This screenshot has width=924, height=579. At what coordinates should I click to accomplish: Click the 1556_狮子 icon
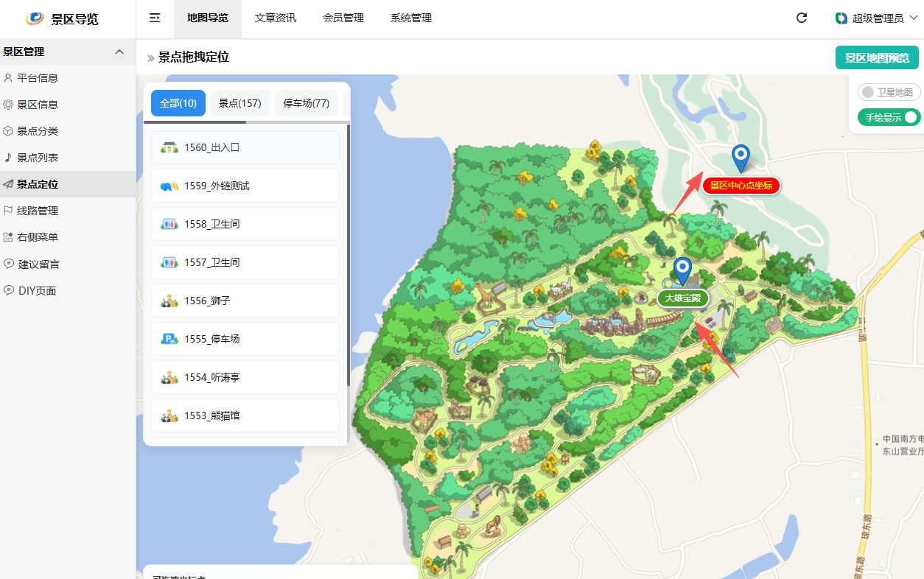pyautogui.click(x=169, y=301)
